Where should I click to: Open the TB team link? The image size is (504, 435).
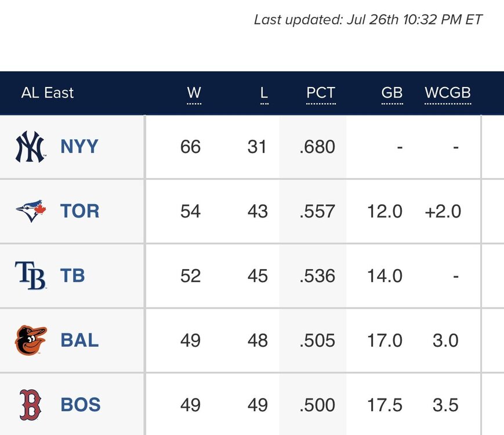72,275
